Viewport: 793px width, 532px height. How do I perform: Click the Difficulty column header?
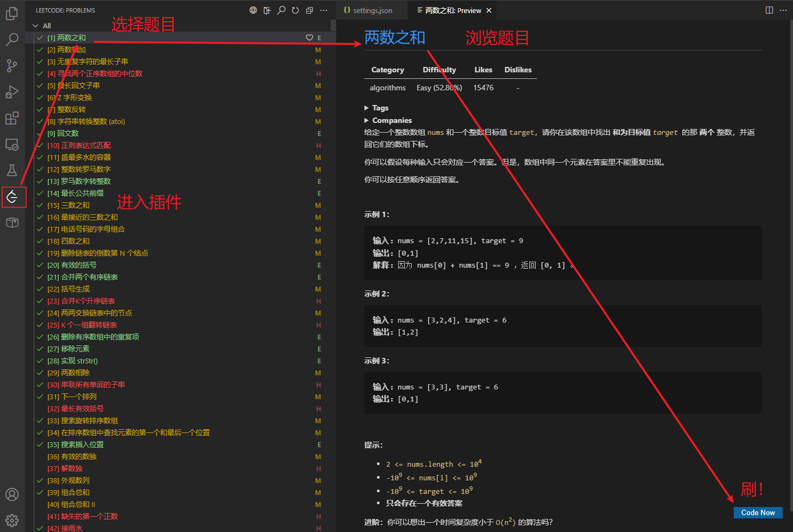439,70
